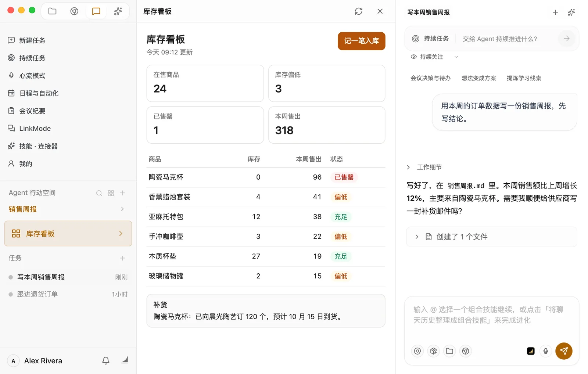The image size is (588, 374).
Task: Click the 在售商品 24 card
Action: point(205,83)
